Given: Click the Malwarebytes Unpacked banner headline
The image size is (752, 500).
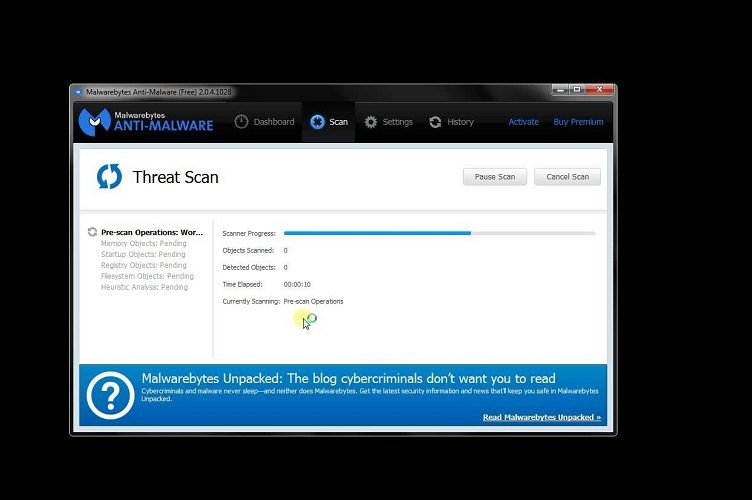Looking at the screenshot, I should [x=349, y=378].
